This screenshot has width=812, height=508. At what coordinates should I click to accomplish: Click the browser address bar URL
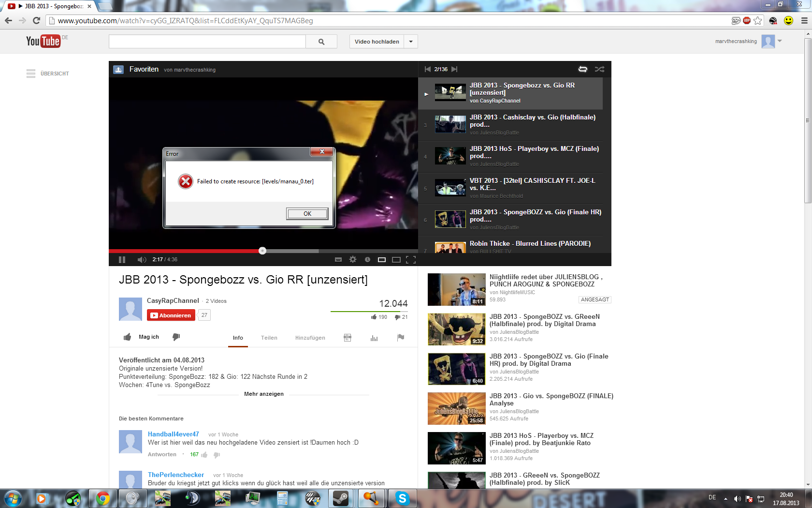point(186,21)
